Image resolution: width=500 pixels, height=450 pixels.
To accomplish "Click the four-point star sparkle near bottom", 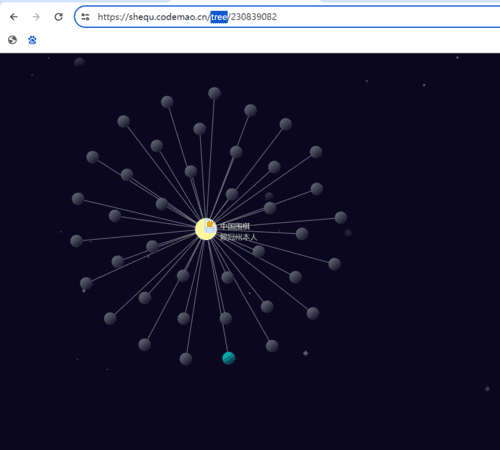I will coord(305,353).
